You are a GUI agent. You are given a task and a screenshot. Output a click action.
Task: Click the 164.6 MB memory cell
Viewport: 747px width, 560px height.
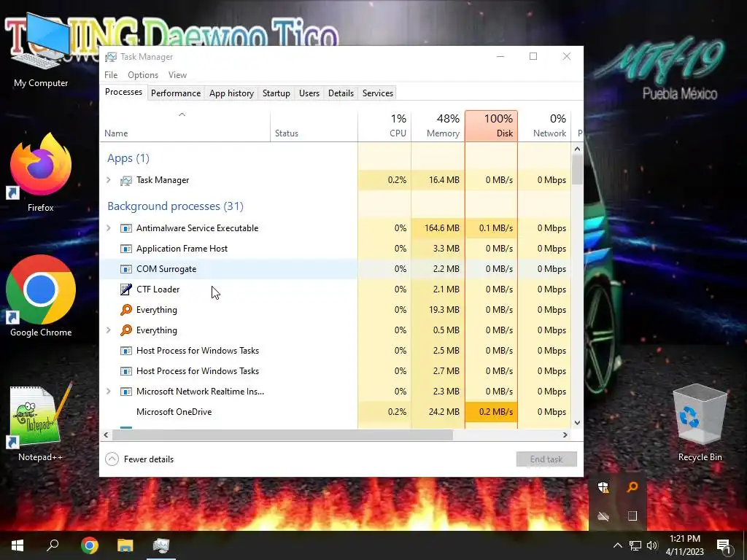click(x=438, y=228)
